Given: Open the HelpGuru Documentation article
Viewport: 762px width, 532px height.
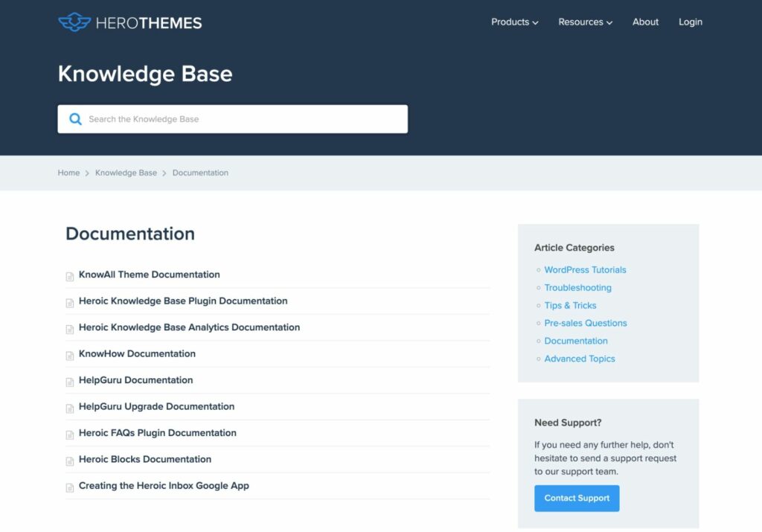Looking at the screenshot, I should click(x=136, y=380).
